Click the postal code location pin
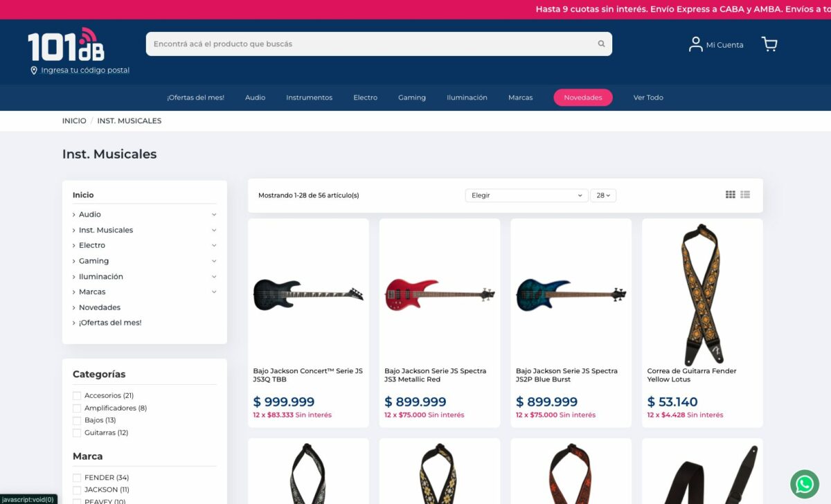This screenshot has height=504, width=831. 34,71
